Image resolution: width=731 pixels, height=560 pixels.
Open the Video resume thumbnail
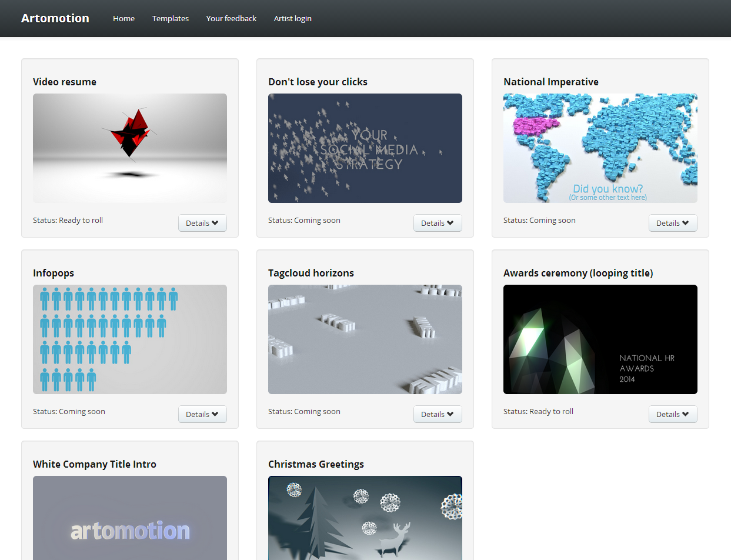pyautogui.click(x=130, y=148)
